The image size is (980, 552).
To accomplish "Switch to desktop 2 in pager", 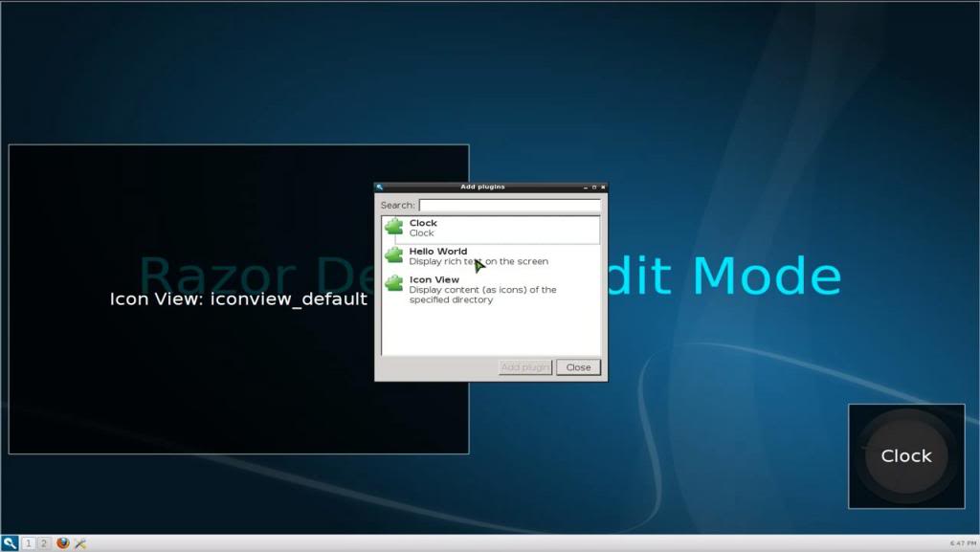I will (44, 543).
